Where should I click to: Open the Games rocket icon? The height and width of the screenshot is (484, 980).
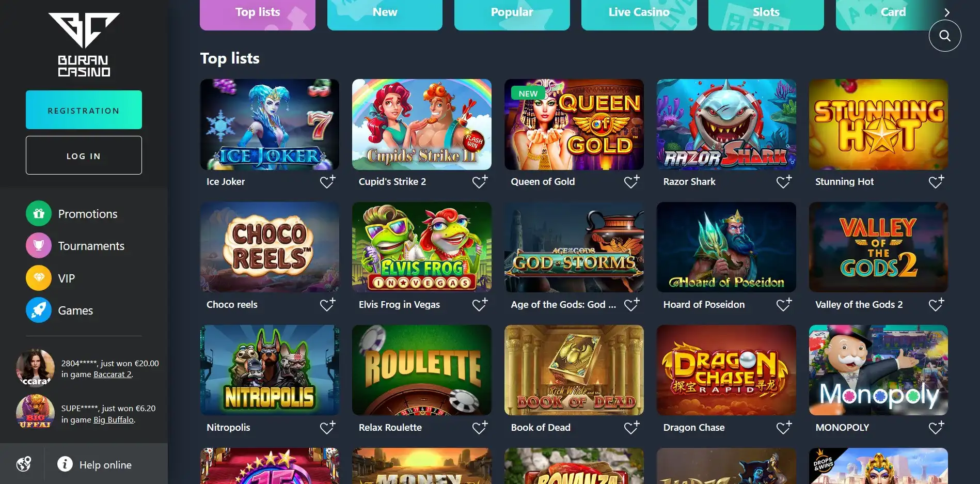point(39,310)
